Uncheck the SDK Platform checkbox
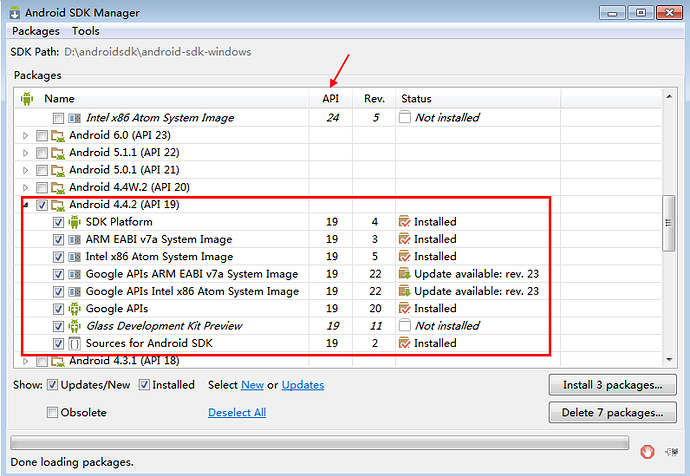 [58, 222]
